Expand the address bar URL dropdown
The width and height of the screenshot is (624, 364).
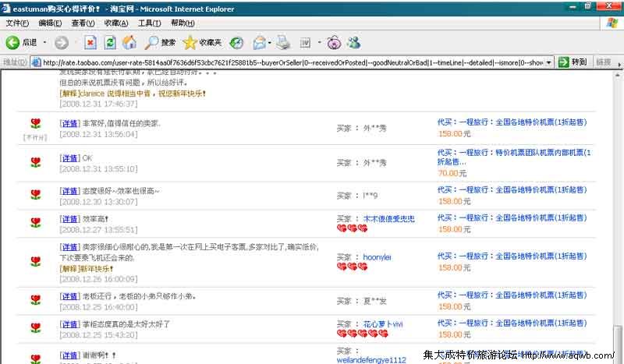click(x=548, y=62)
